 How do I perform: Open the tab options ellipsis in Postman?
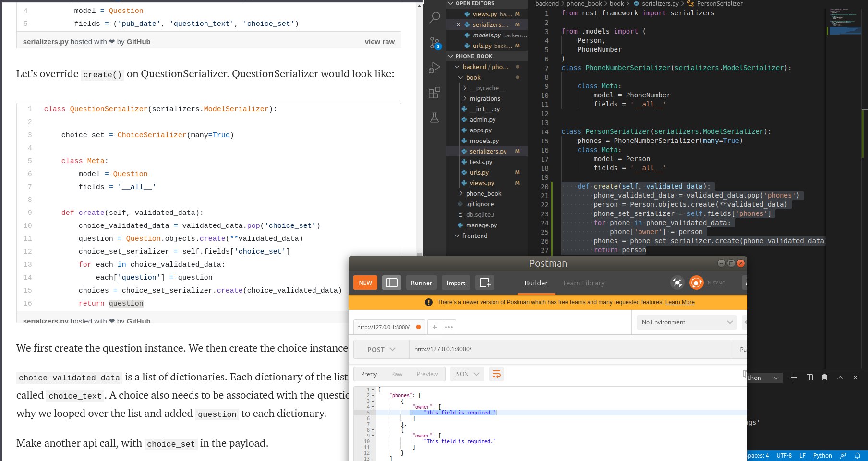coord(449,327)
